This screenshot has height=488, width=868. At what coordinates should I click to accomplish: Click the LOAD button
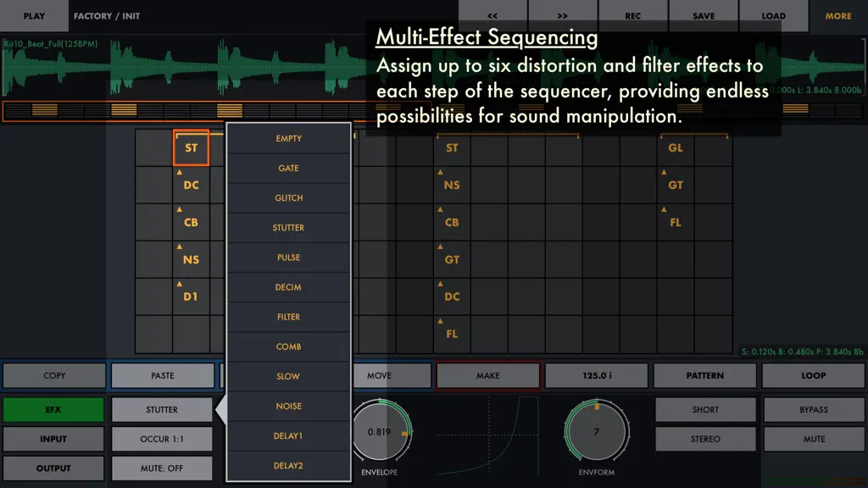pyautogui.click(x=773, y=15)
